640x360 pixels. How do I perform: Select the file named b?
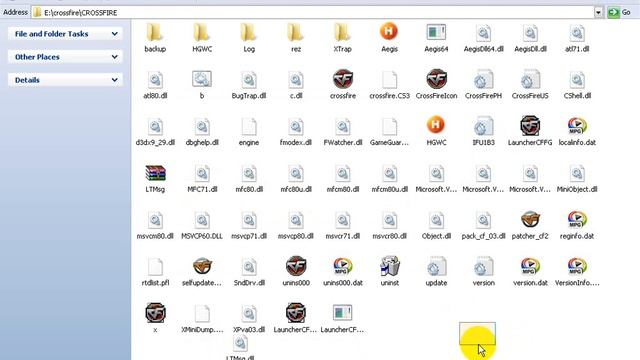tap(202, 79)
